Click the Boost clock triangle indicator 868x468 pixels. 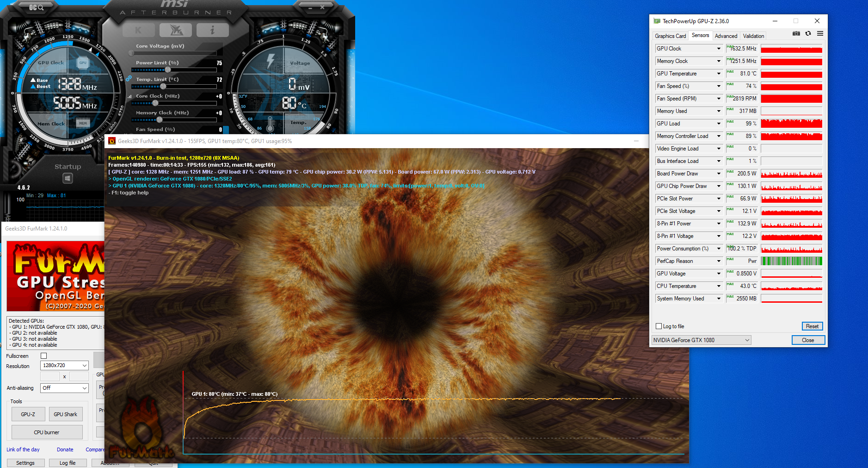coord(33,86)
